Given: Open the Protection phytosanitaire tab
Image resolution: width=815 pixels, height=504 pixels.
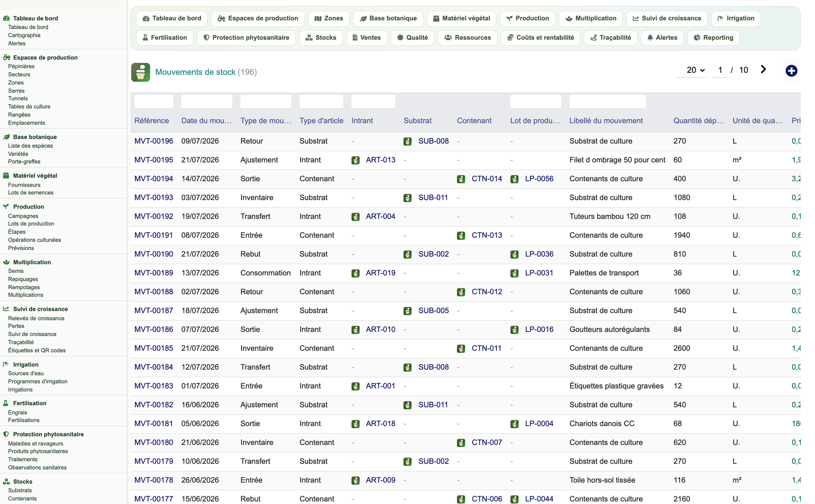Looking at the screenshot, I should coord(246,38).
